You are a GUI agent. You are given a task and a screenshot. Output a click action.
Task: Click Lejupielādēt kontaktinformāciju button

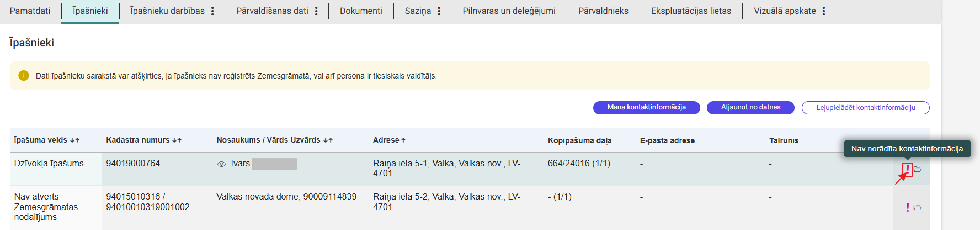[865, 108]
